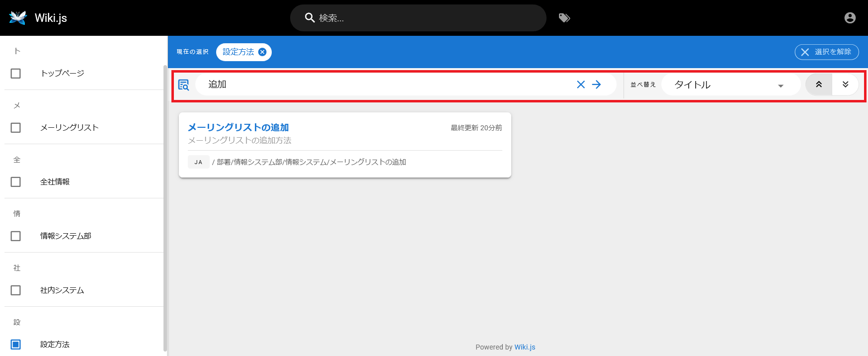868x356 pixels.
Task: Click the 選択を解除 button
Action: [x=826, y=52]
